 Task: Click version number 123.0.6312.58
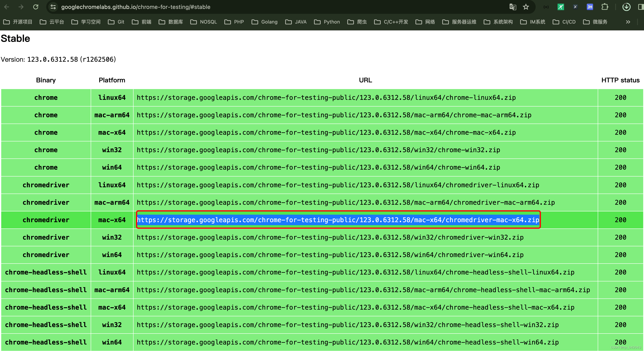[x=53, y=59]
